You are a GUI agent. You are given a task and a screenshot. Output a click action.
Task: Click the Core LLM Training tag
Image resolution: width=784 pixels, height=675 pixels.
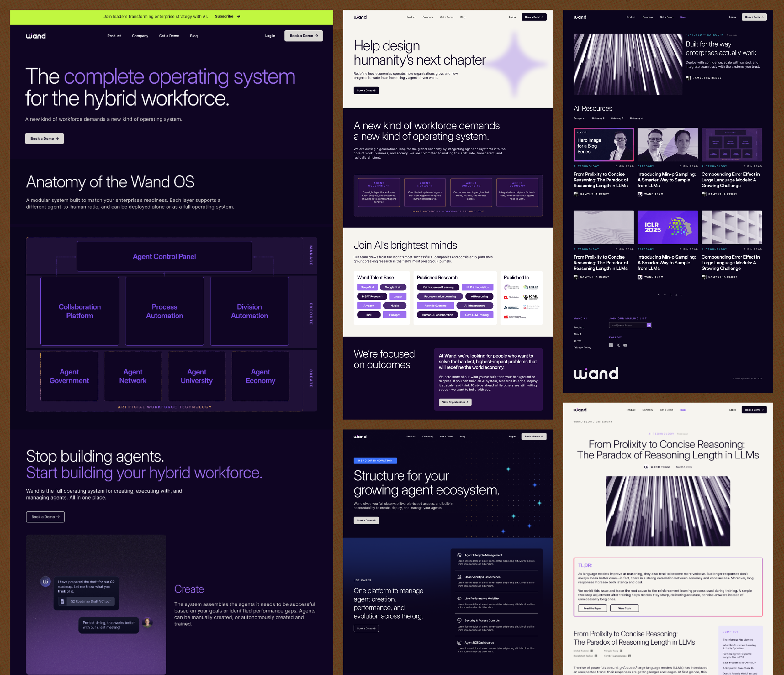coord(477,315)
